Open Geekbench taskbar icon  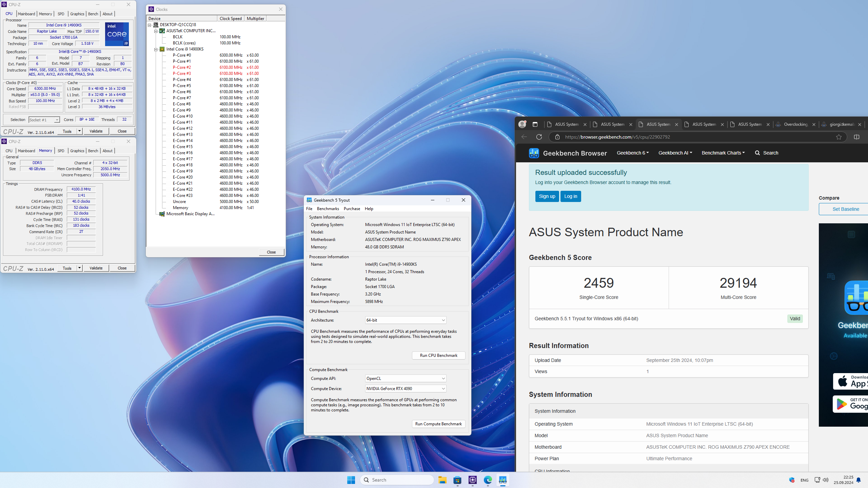(x=503, y=480)
